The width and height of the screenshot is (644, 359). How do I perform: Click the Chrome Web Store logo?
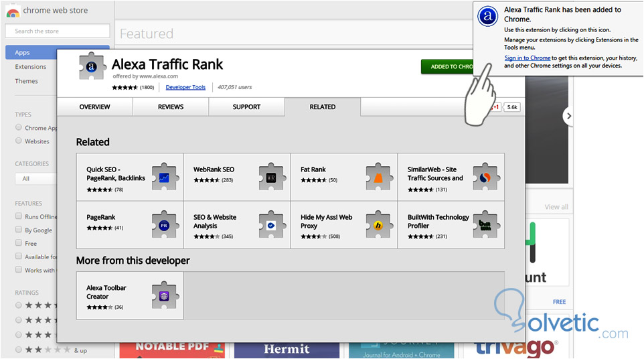[13, 12]
